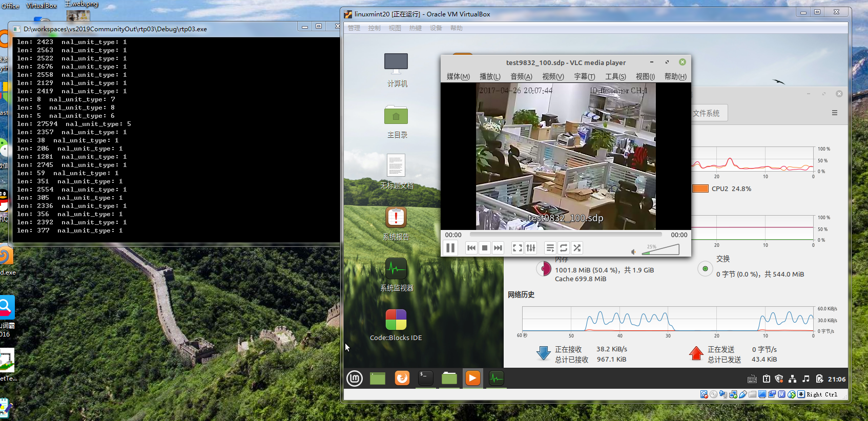Open VLC 视图(I) menu
This screenshot has width=868, height=421.
tap(645, 77)
